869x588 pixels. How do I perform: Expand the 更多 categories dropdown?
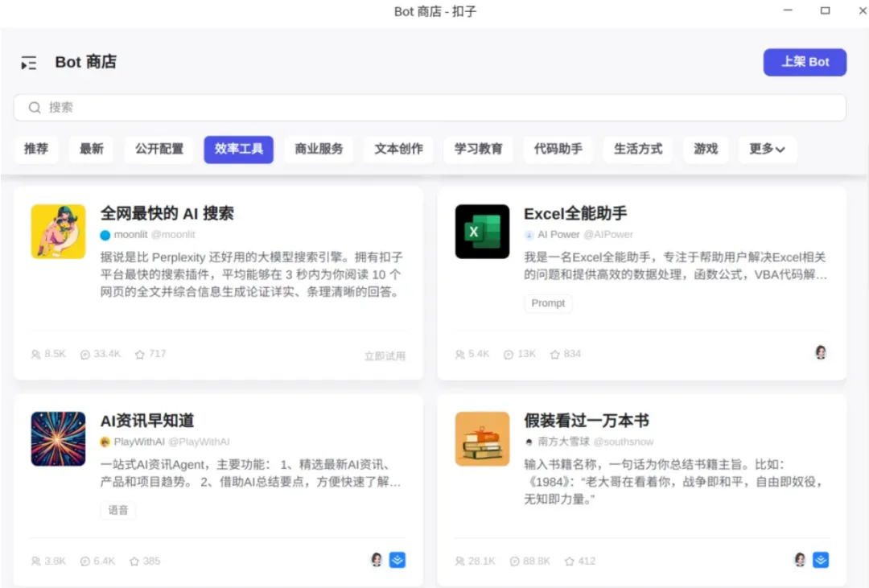(767, 149)
